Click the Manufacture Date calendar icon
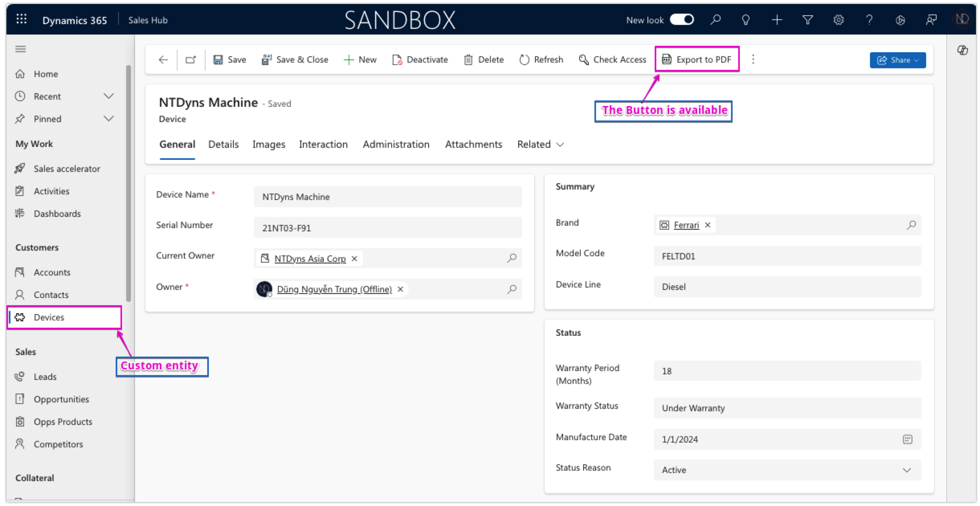Image resolution: width=980 pixels, height=506 pixels. tap(907, 439)
